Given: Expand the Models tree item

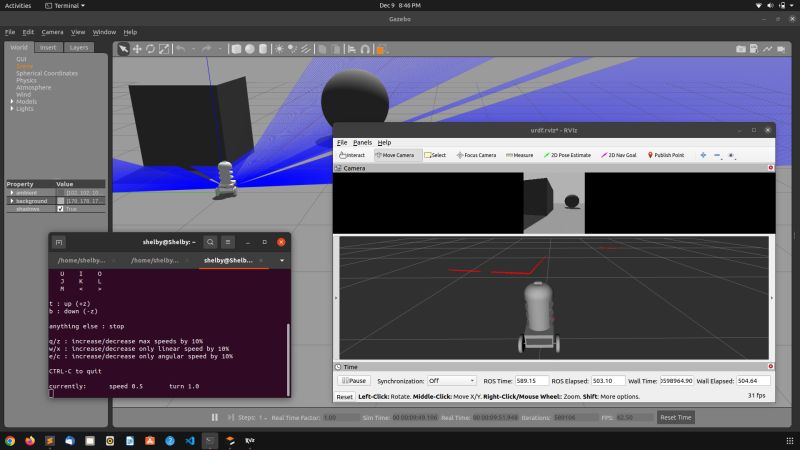Looking at the screenshot, I should click(x=12, y=101).
